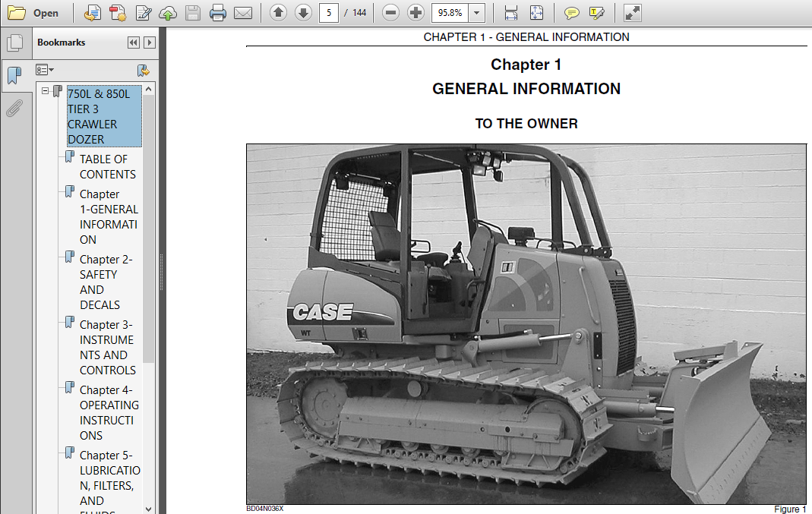This screenshot has width=812, height=514.
Task: Click the zoom percentage field 95.8%
Action: click(450, 13)
